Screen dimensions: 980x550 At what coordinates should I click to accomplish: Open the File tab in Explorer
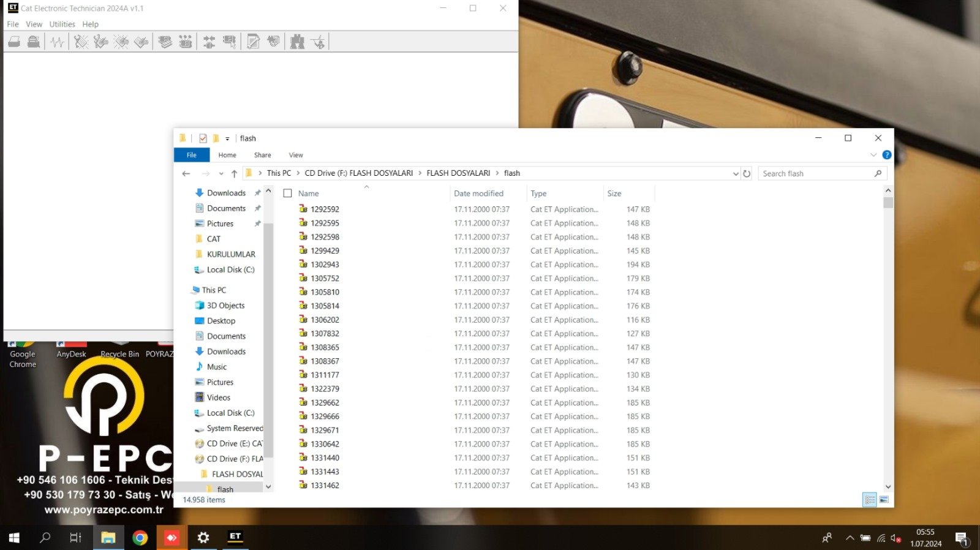coord(192,155)
